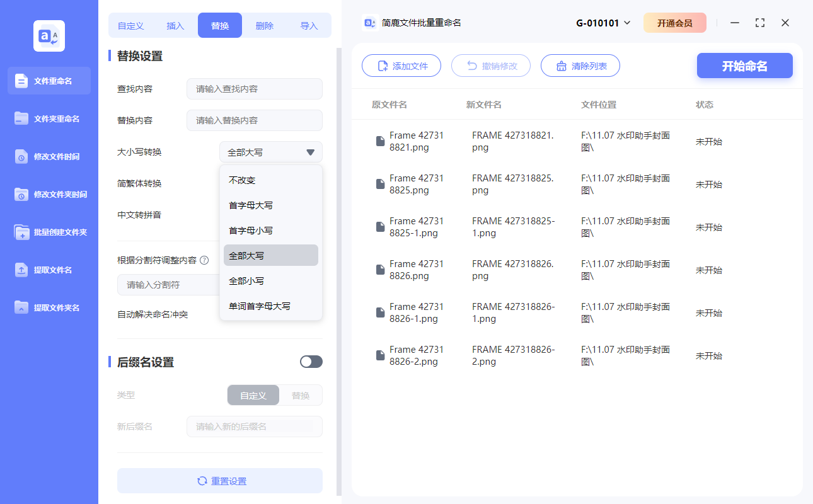This screenshot has width=813, height=504.
Task: Click the 修改文件时间 clock icon
Action: tap(21, 156)
